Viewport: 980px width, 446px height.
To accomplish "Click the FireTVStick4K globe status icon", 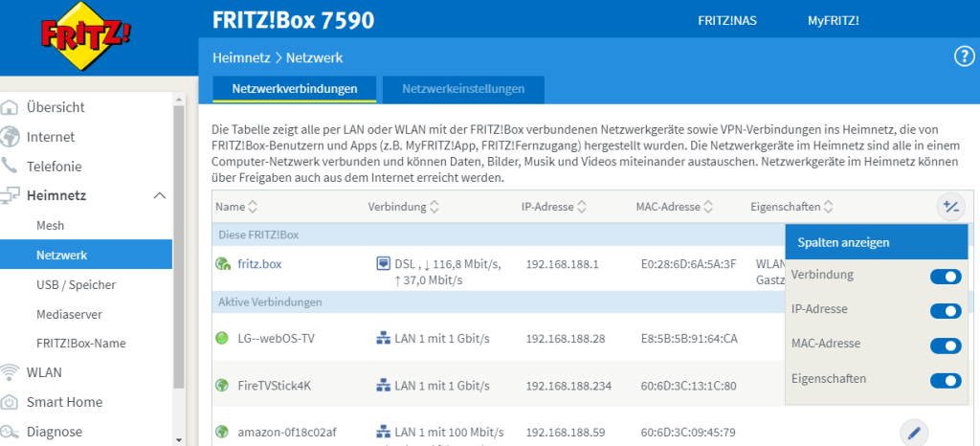I will 222,386.
